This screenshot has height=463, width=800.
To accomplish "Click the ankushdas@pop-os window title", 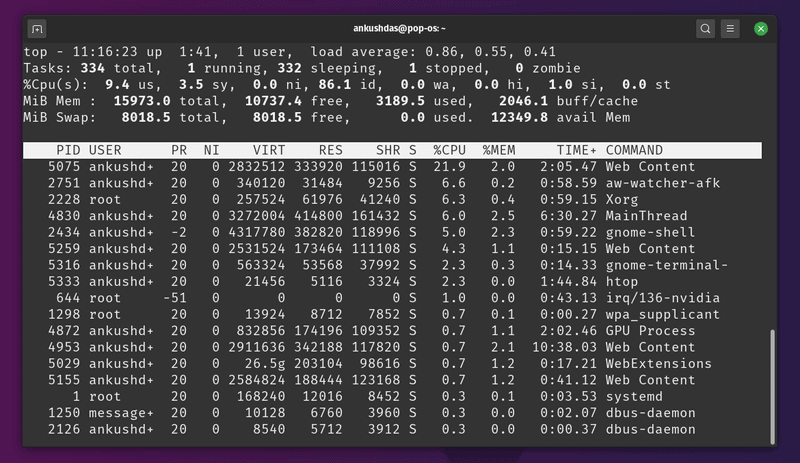I will 399,29.
